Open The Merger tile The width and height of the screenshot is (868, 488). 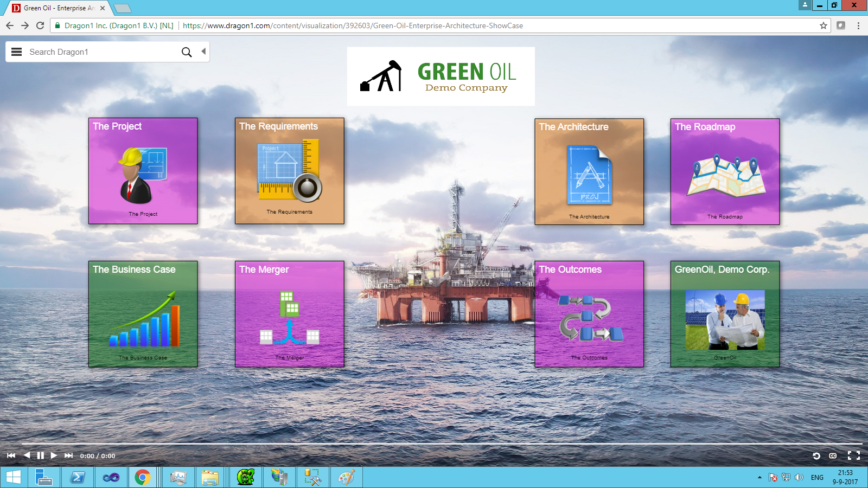(x=290, y=314)
